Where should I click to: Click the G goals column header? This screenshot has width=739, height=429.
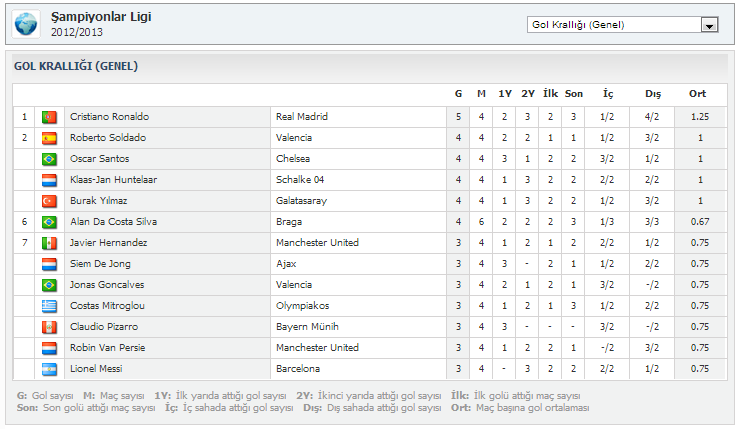pos(458,94)
